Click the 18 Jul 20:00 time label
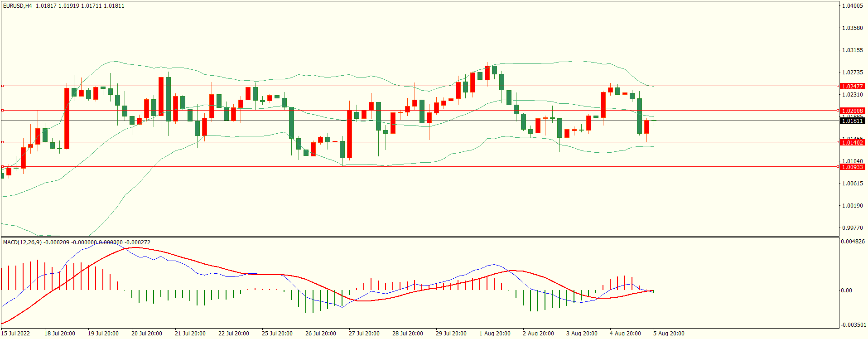The width and height of the screenshot is (868, 339). click(60, 334)
